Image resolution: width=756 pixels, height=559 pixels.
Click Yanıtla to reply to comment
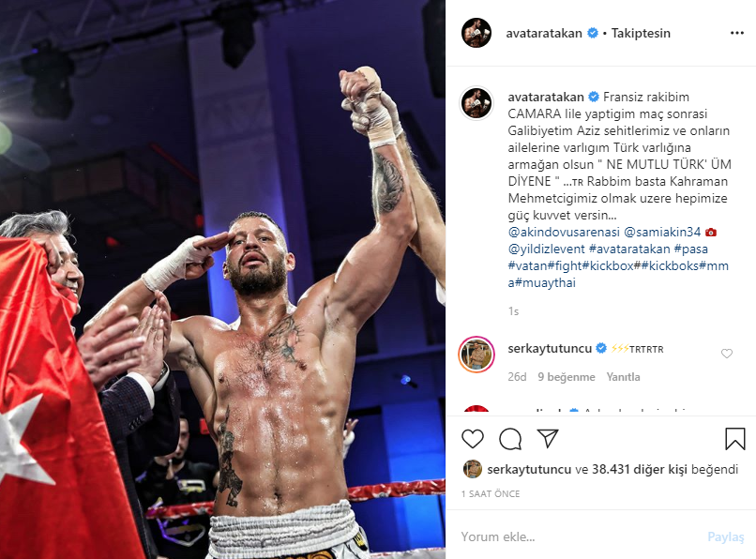pos(623,377)
